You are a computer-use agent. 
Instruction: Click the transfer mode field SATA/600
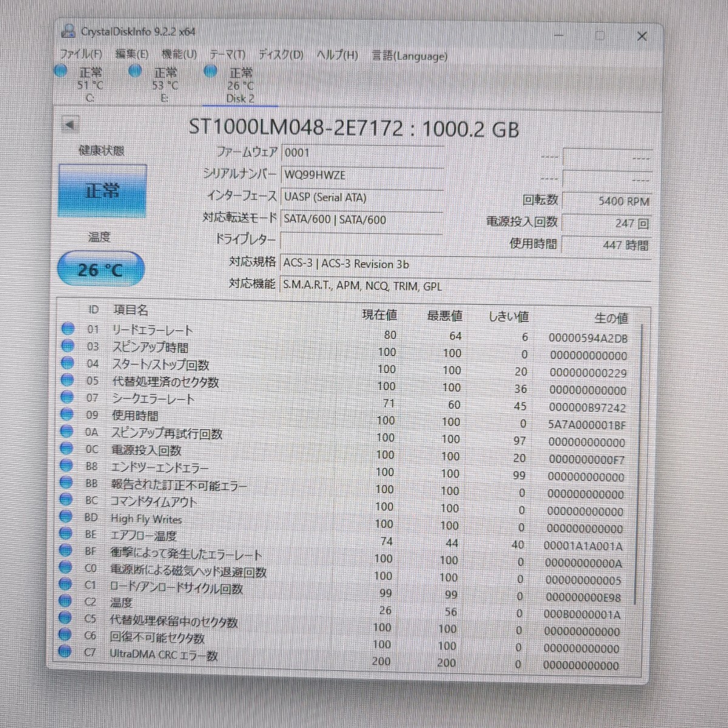(362, 220)
